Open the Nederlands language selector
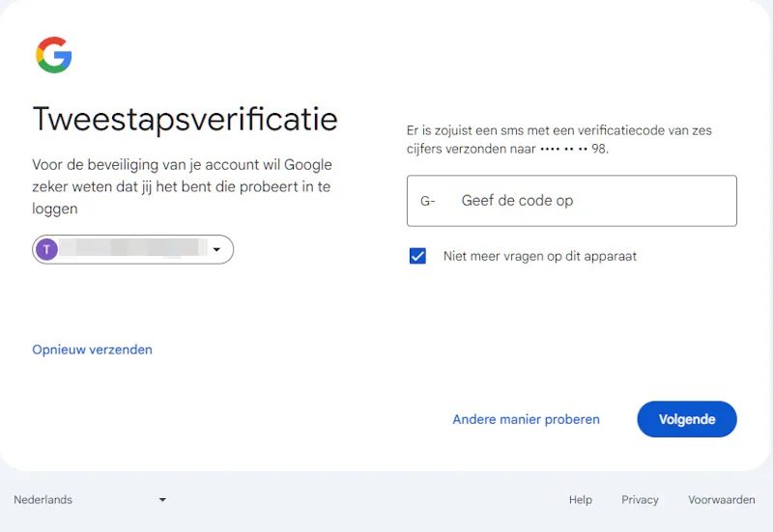The height and width of the screenshot is (532, 773). click(90, 499)
